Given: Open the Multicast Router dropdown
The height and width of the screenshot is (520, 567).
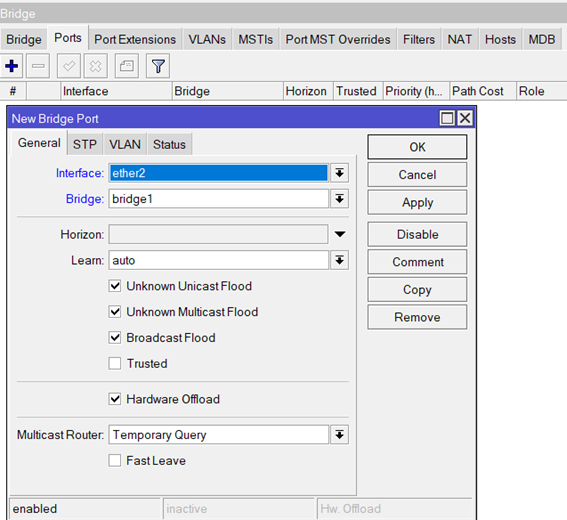Looking at the screenshot, I should point(340,435).
